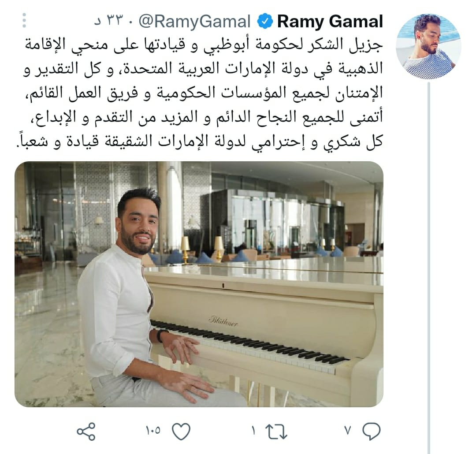The image size is (476, 454).
Task: Open the three-dot more options menu
Action: click(24, 20)
